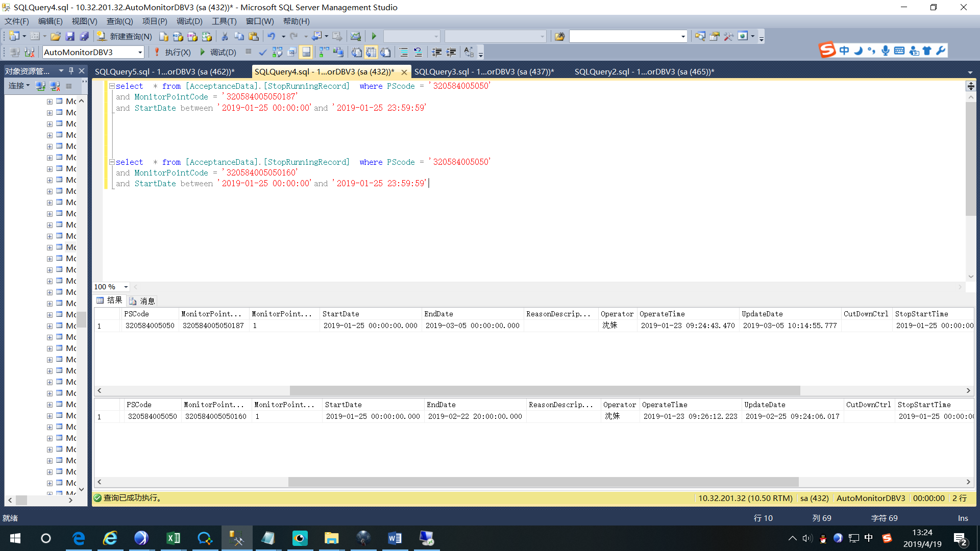Open the 工具(T) menu
Viewport: 980px width, 551px height.
coord(224,21)
